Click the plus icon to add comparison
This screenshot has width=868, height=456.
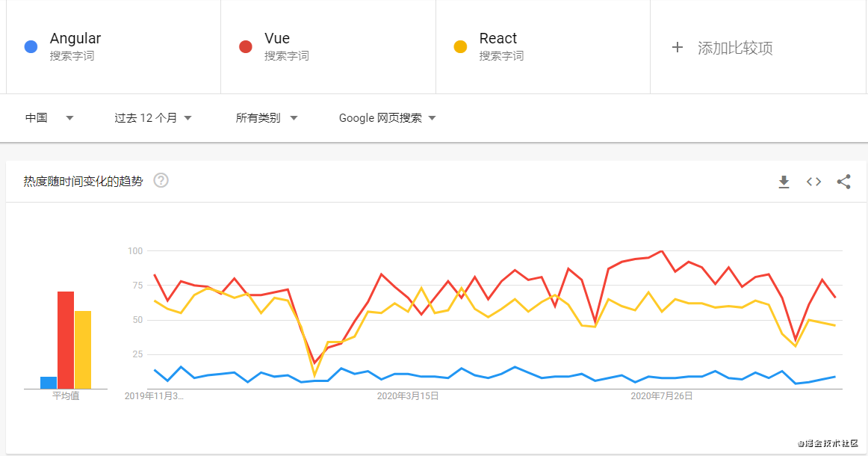[x=678, y=47]
